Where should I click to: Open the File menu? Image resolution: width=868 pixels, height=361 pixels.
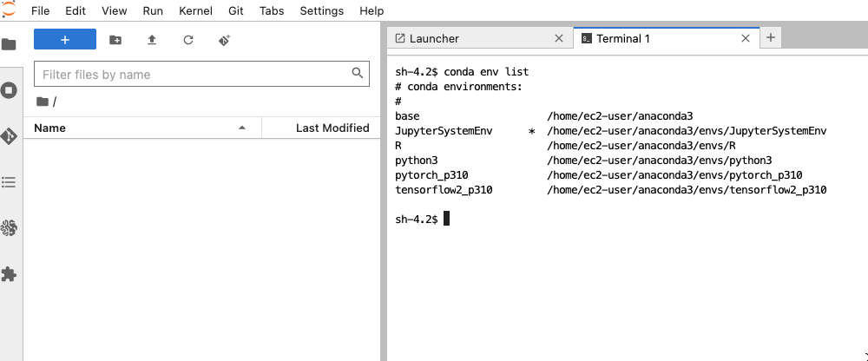41,10
